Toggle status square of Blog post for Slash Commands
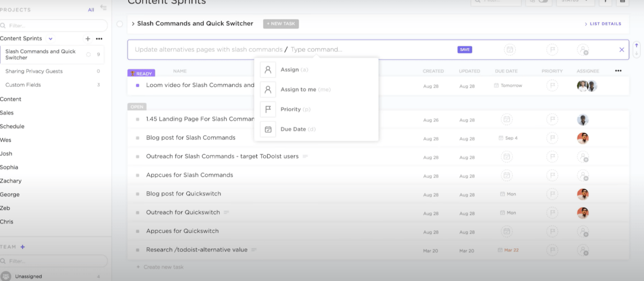Image resolution: width=644 pixels, height=281 pixels. (138, 138)
